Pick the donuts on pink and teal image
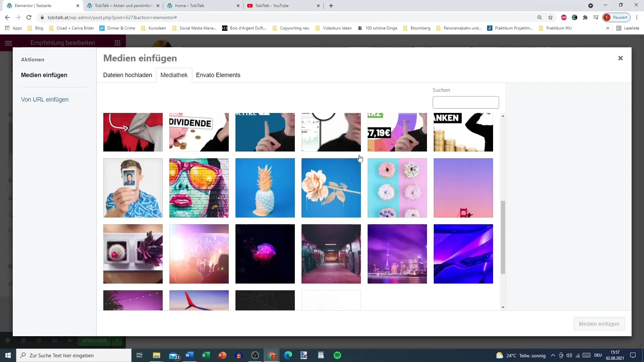The height and width of the screenshot is (362, 644). (397, 188)
